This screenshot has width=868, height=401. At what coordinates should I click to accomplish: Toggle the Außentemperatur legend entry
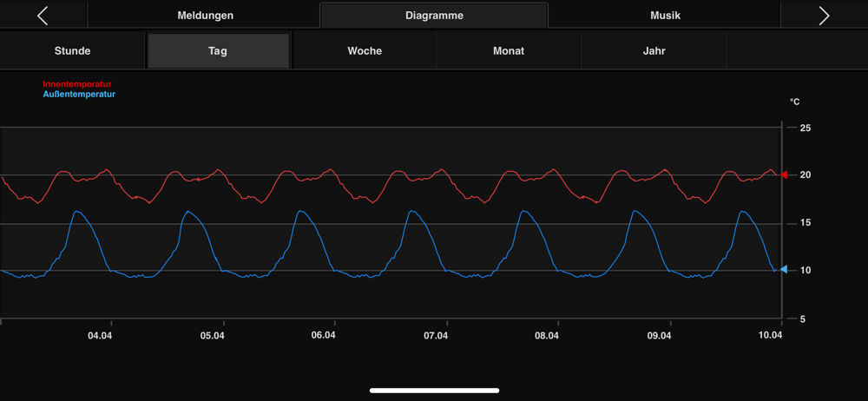pyautogui.click(x=79, y=94)
